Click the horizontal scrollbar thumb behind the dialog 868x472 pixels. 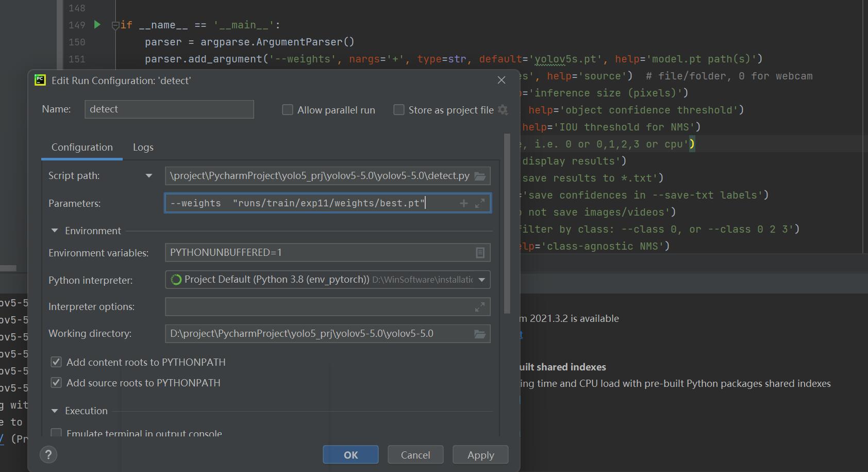[8, 268]
